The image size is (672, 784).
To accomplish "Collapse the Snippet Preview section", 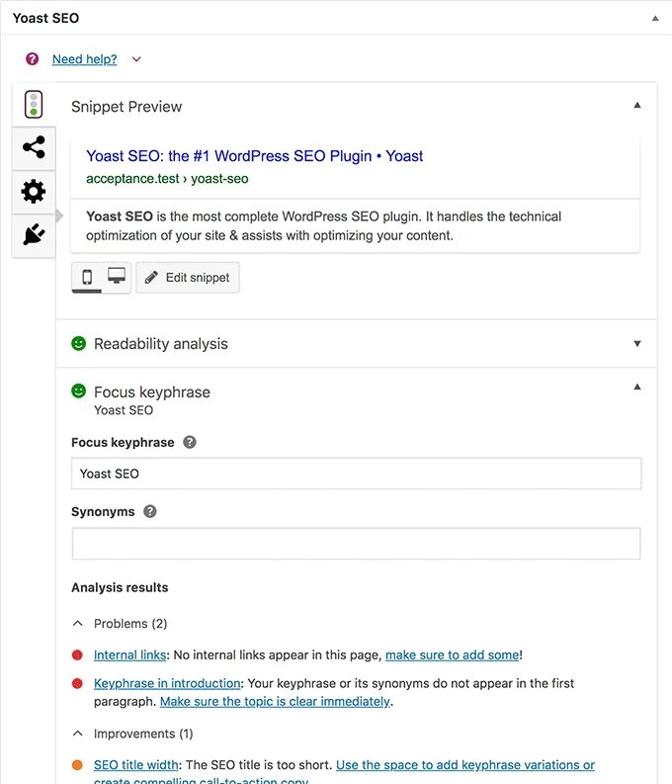I will coord(637,105).
